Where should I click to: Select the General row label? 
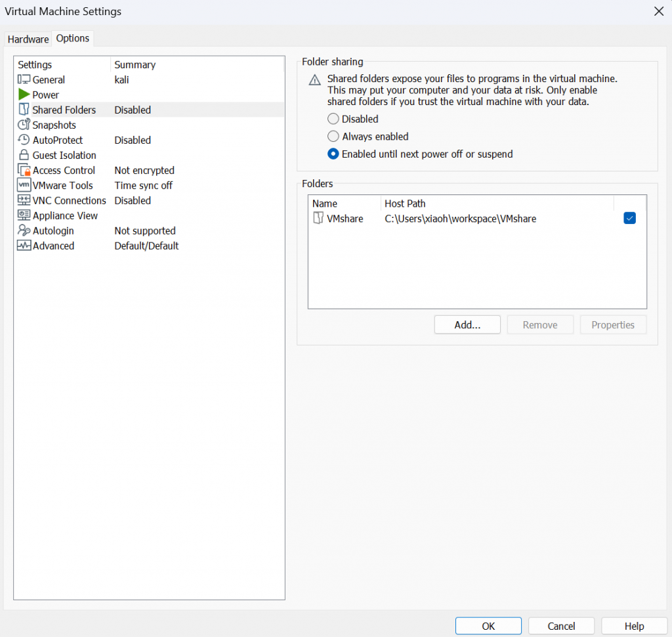pos(49,79)
